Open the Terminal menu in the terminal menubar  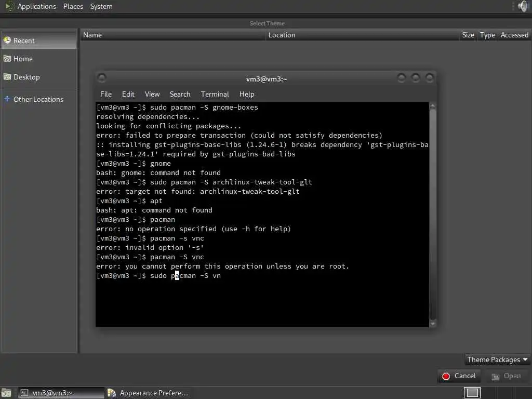(x=215, y=95)
